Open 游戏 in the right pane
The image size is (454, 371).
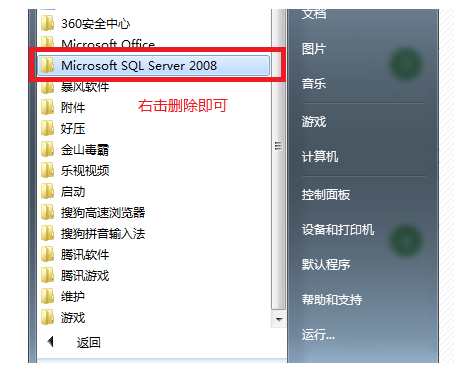point(314,121)
